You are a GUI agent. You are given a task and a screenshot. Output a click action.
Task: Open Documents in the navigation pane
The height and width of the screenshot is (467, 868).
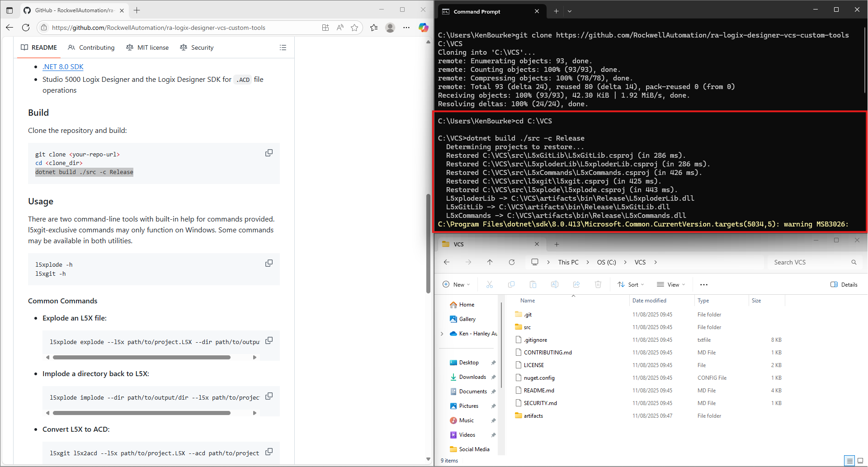click(473, 392)
